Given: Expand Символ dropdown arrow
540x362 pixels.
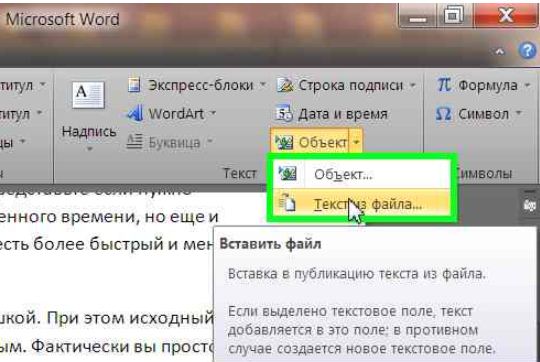Looking at the screenshot, I should [519, 113].
